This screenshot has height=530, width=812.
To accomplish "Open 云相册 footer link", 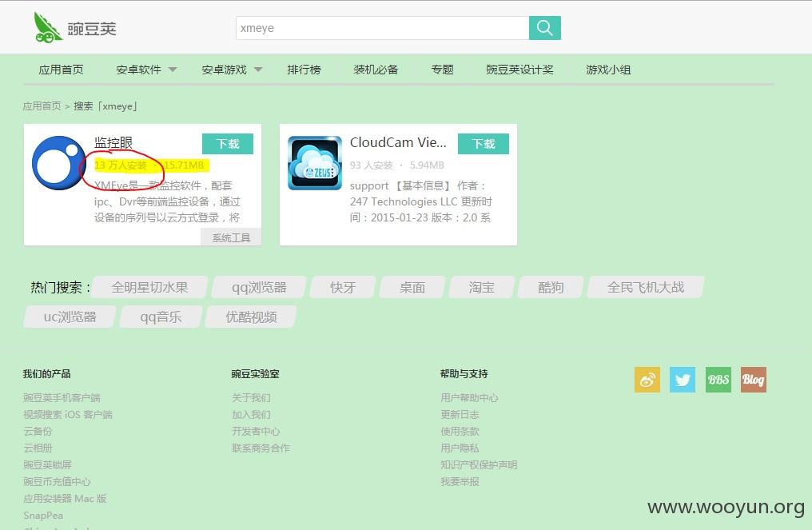I will [x=38, y=448].
